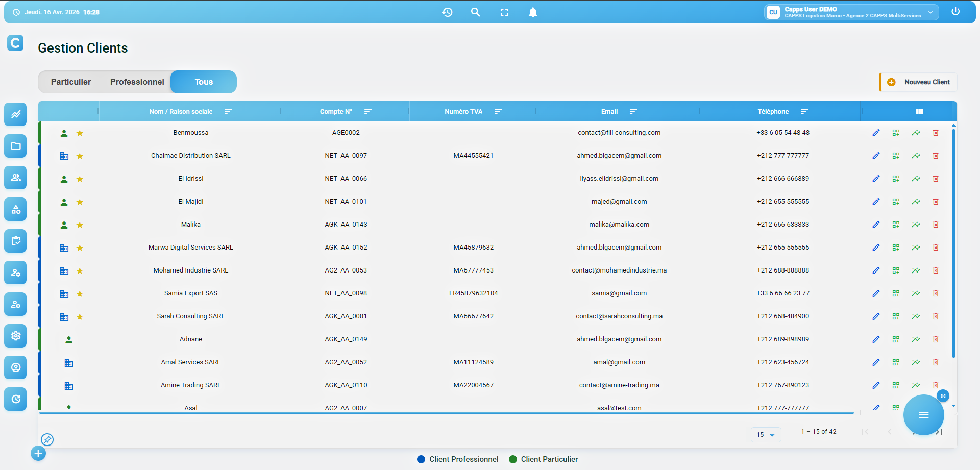The height and width of the screenshot is (470, 980).
Task: Switch to the Particulier tab
Action: click(71, 82)
